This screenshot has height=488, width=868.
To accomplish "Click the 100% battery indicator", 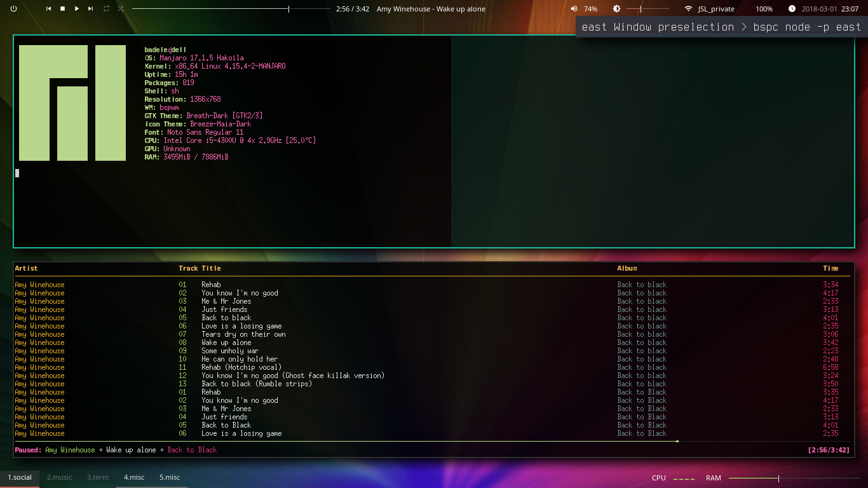I will point(764,9).
